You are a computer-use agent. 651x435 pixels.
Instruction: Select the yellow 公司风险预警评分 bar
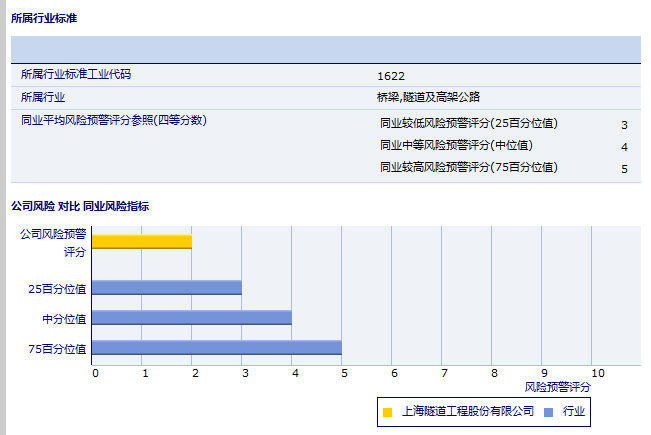pyautogui.click(x=141, y=241)
